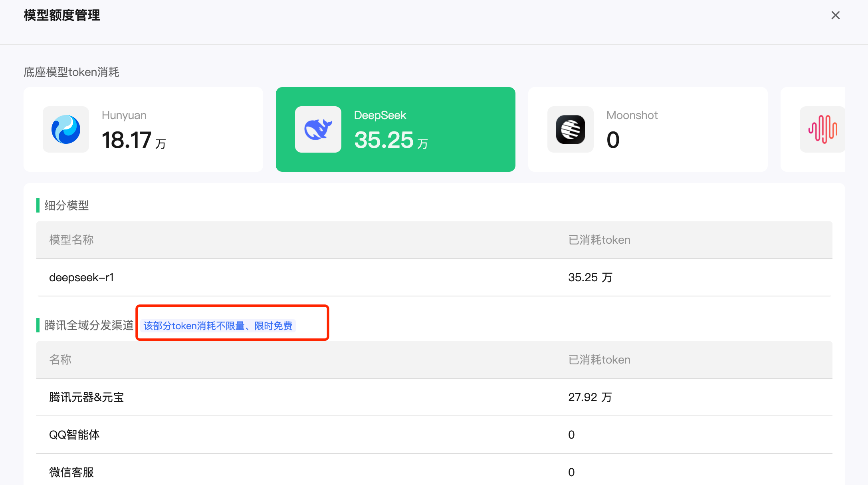
Task: Click the DeepSeek card's 35.25 万 figure
Action: (391, 140)
